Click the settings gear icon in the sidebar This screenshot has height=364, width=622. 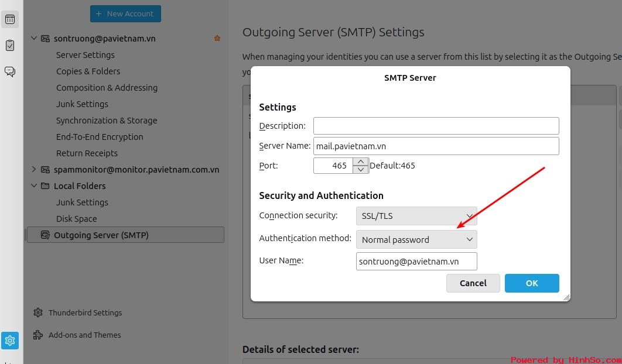(10, 340)
